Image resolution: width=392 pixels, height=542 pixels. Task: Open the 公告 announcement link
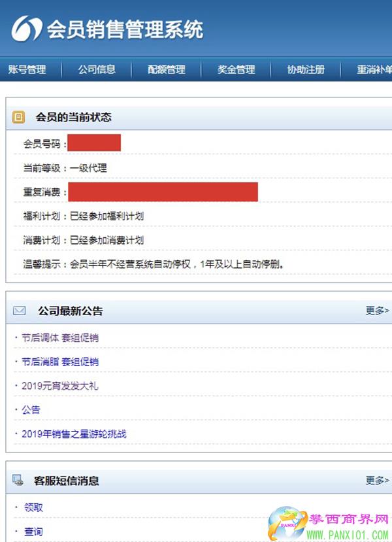31,410
